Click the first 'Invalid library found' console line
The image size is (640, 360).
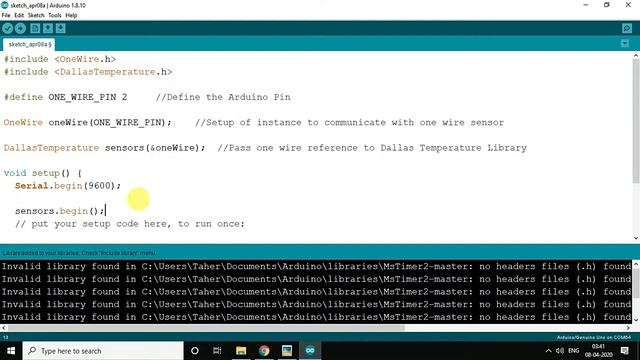[316, 267]
